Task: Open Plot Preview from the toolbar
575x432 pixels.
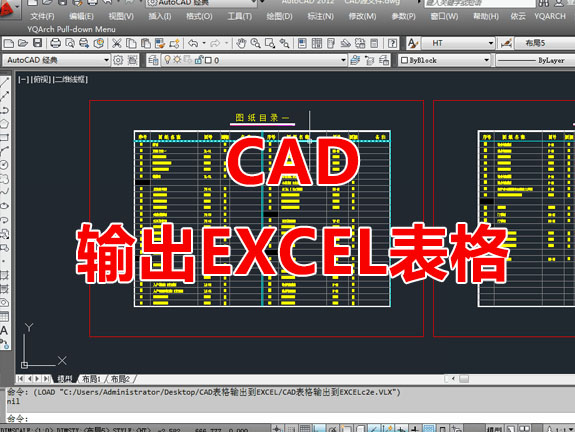Action: [x=70, y=43]
